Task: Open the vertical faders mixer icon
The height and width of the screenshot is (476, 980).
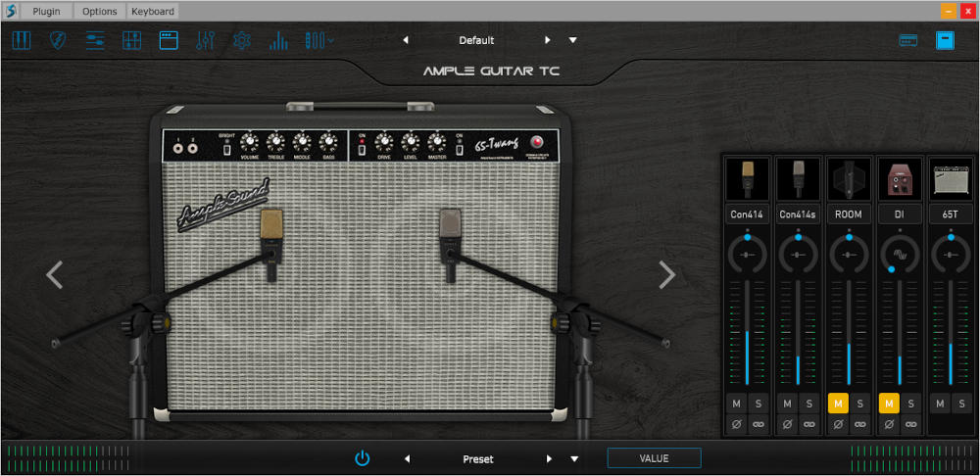Action: (206, 40)
